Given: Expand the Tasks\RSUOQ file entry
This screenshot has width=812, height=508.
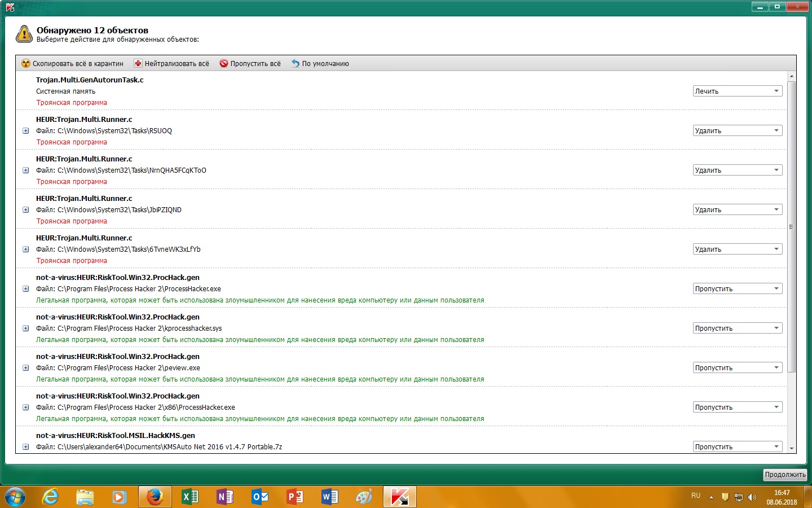Looking at the screenshot, I should click(x=25, y=131).
